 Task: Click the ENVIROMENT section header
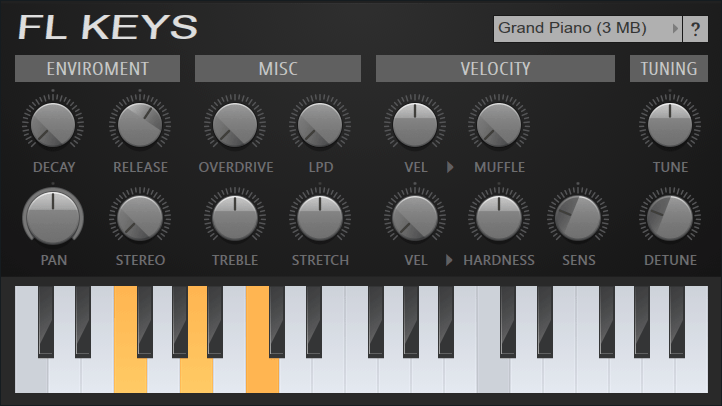(x=98, y=69)
